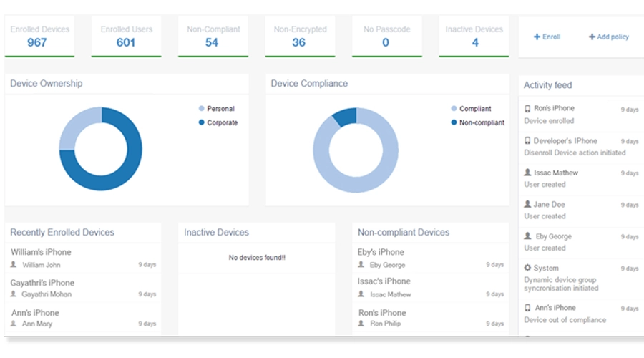The height and width of the screenshot is (358, 644).
Task: Toggle the Non-compliant legend dot
Action: point(454,122)
